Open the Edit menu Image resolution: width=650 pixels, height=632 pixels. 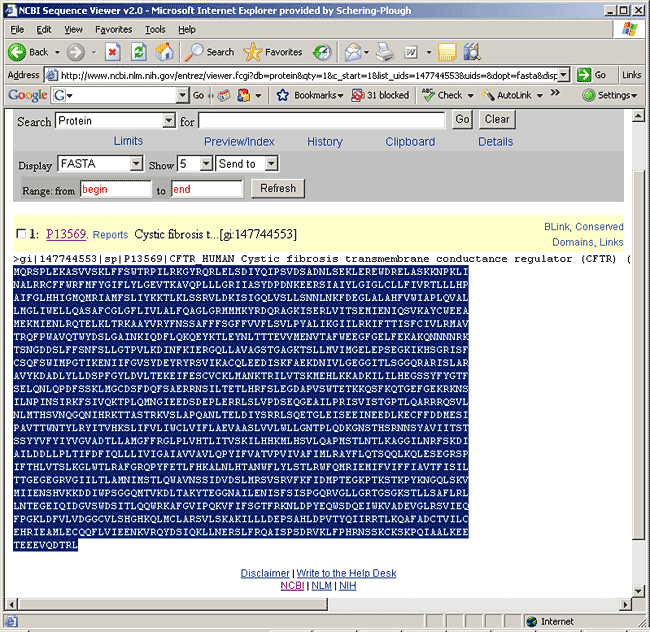pos(44,29)
